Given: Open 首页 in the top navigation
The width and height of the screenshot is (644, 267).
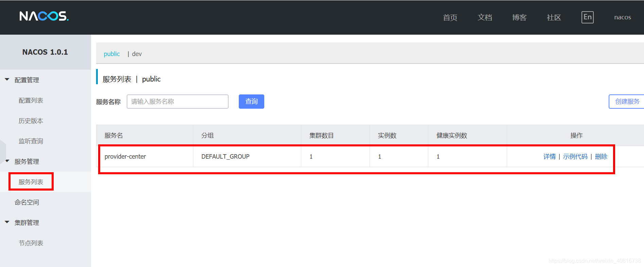Looking at the screenshot, I should point(450,17).
